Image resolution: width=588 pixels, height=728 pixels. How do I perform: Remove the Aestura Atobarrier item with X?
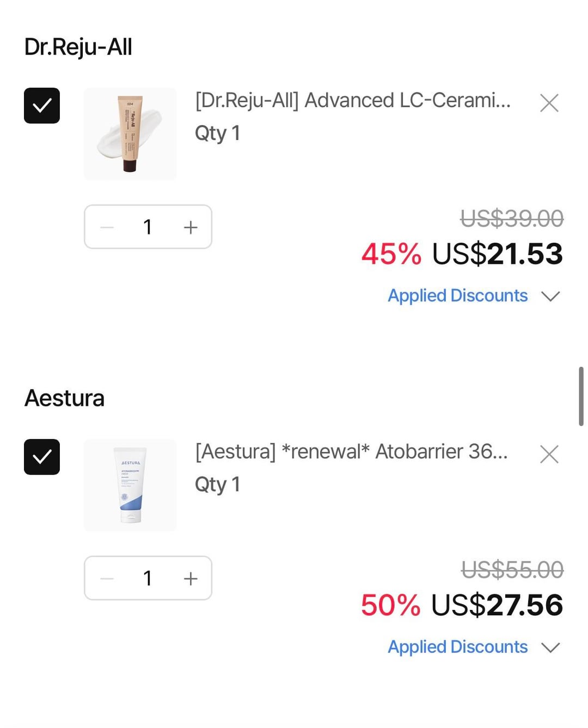tap(549, 454)
